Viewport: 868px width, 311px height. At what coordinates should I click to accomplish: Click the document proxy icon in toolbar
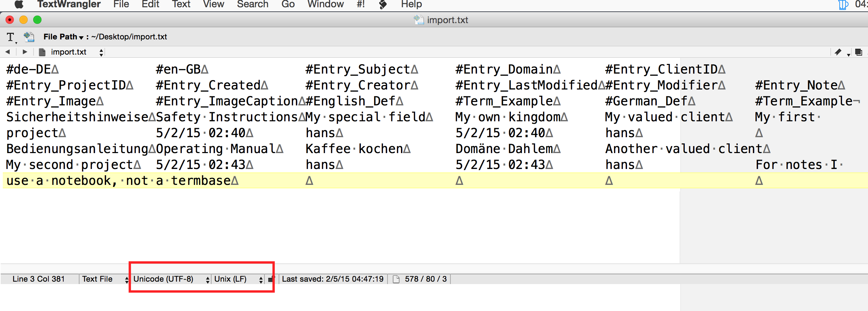click(x=29, y=37)
